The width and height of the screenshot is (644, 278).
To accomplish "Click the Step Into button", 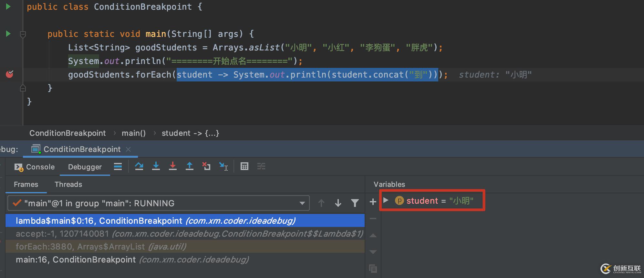I will (156, 166).
